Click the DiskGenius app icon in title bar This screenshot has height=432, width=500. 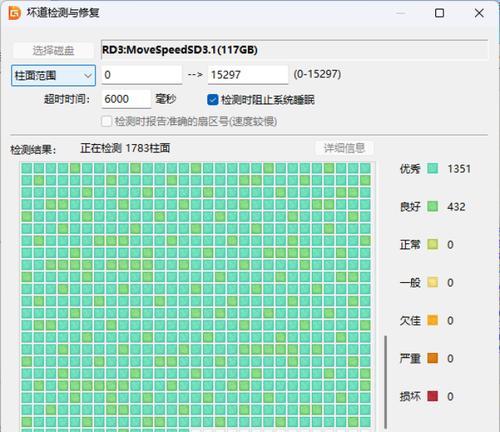tap(14, 13)
